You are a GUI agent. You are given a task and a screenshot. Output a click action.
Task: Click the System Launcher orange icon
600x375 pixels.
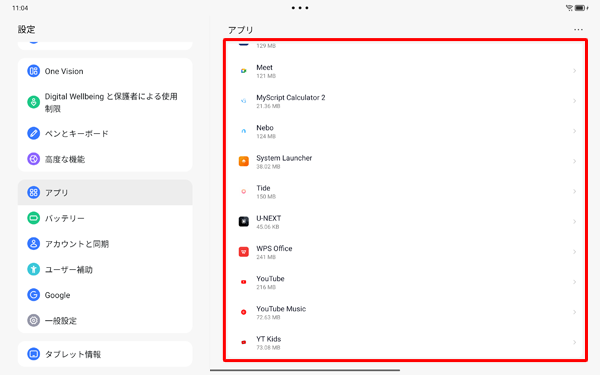coord(243,161)
